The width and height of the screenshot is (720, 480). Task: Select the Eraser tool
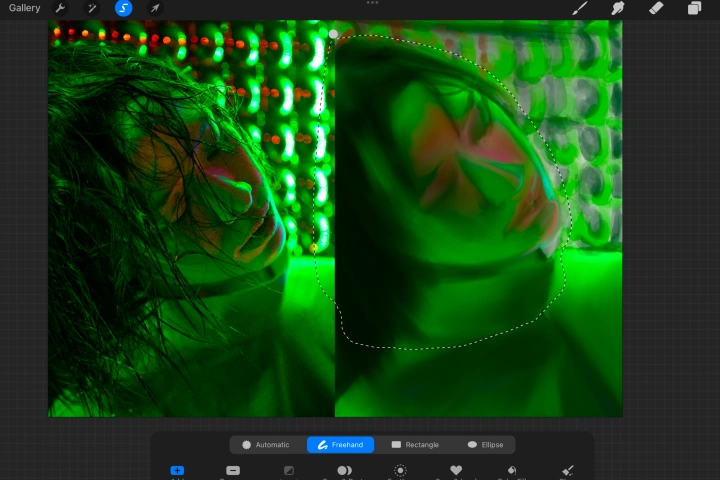656,8
